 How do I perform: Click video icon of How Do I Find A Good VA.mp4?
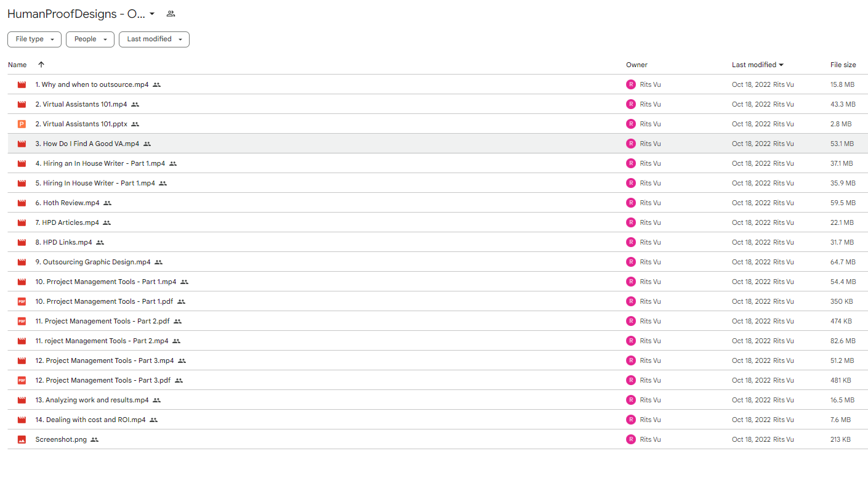click(22, 144)
